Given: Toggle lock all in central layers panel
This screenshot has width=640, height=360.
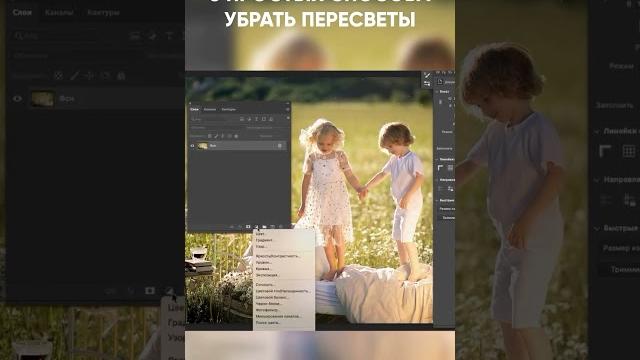Looking at the screenshot, I should 236,136.
